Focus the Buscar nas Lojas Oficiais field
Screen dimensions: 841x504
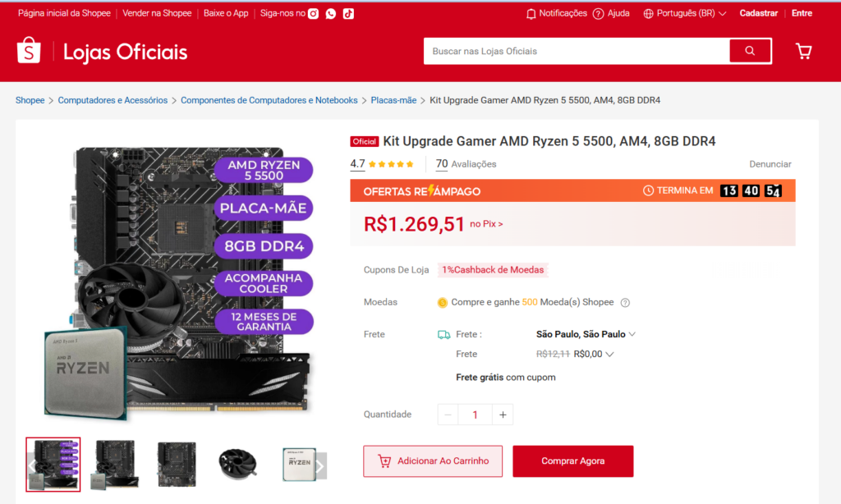[x=575, y=51]
